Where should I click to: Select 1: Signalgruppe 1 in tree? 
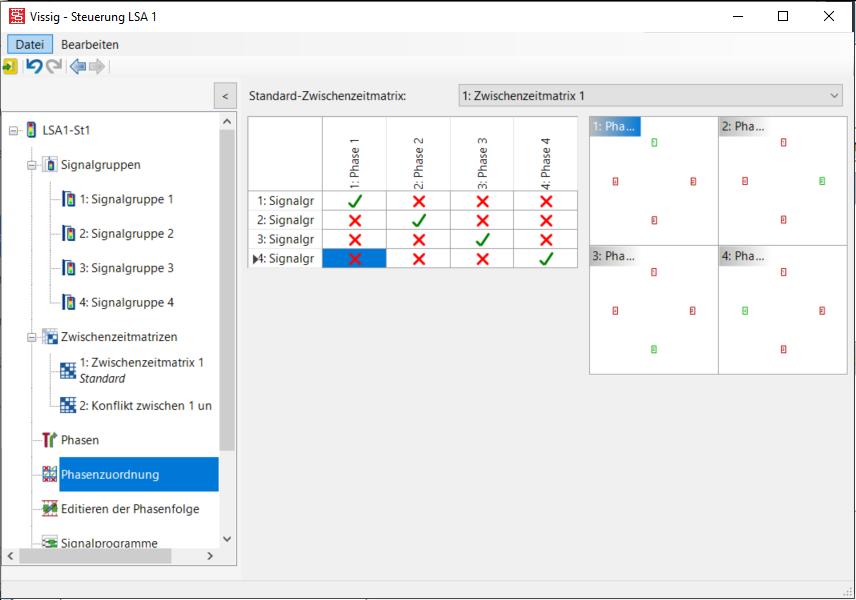[x=126, y=199]
